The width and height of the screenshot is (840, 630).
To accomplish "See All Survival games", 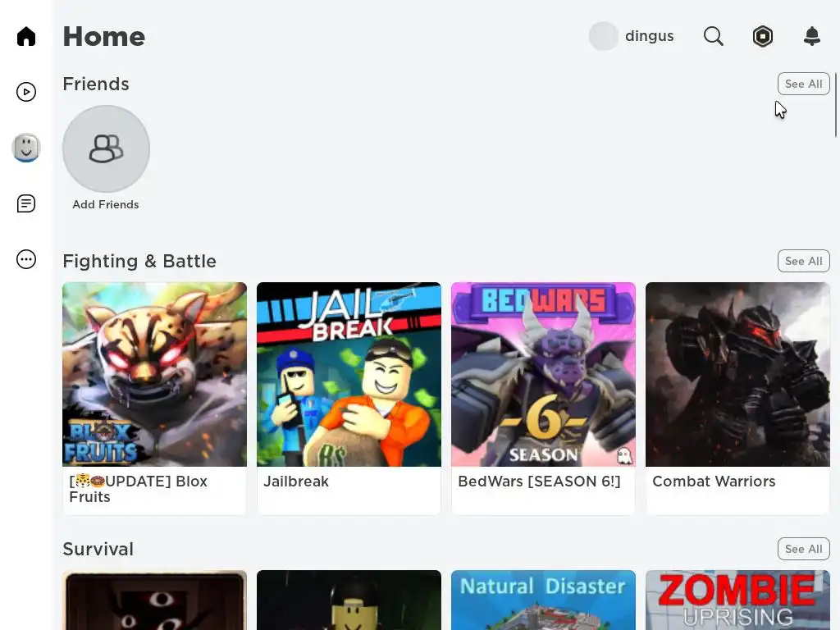I will click(x=804, y=549).
